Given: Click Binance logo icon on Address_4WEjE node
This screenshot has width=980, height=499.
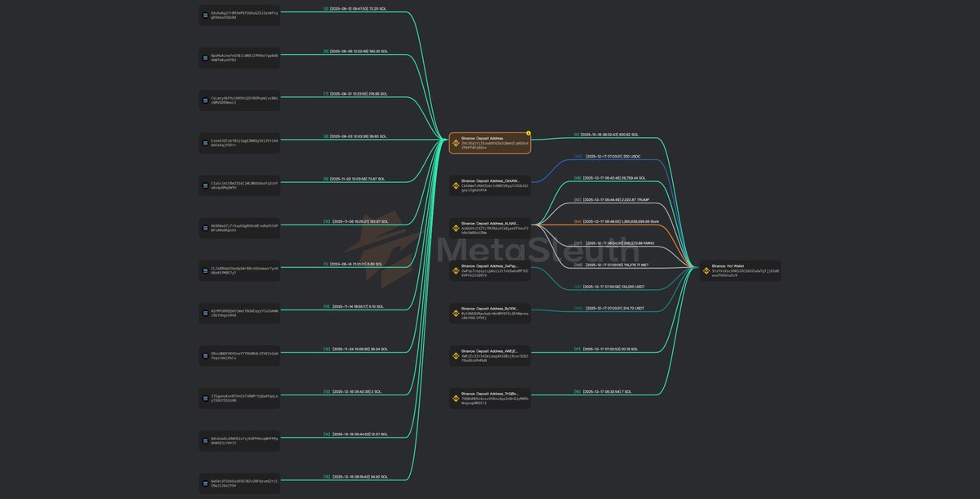Looking at the screenshot, I should coord(456,355).
